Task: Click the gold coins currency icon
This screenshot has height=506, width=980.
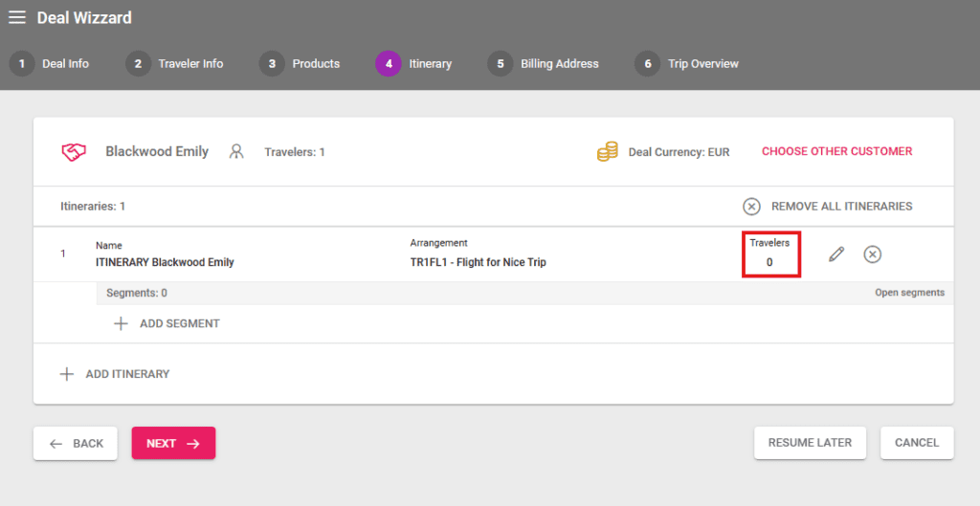Action: pyautogui.click(x=607, y=152)
